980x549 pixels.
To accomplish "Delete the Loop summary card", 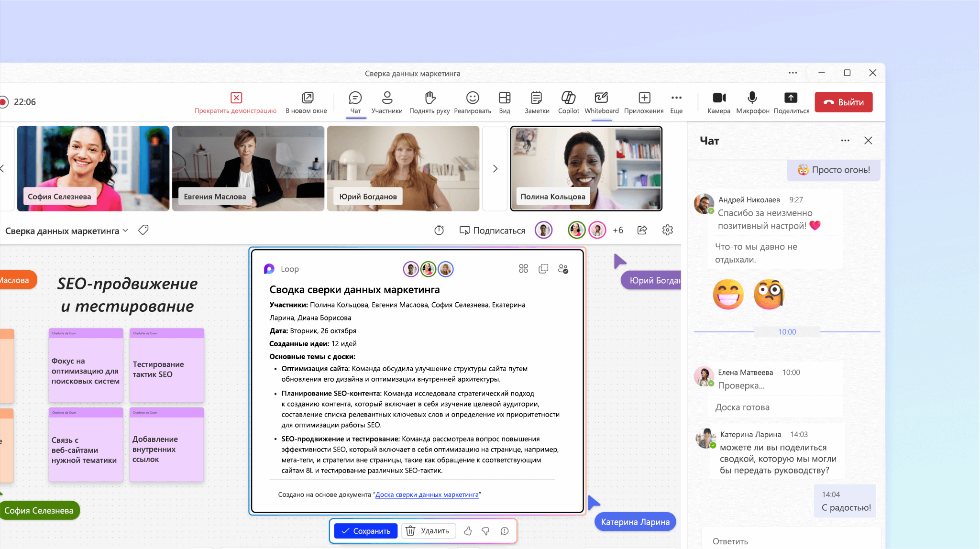I will pos(427,531).
